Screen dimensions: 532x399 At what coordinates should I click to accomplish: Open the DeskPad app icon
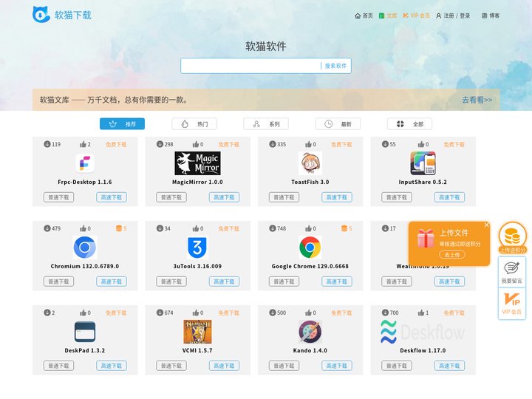tap(85, 332)
